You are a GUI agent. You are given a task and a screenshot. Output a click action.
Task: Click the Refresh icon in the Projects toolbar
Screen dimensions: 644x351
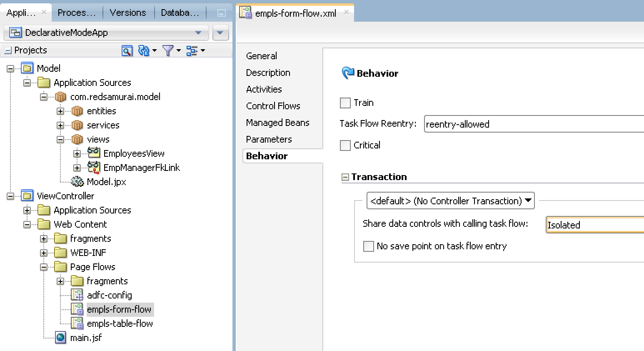point(143,50)
